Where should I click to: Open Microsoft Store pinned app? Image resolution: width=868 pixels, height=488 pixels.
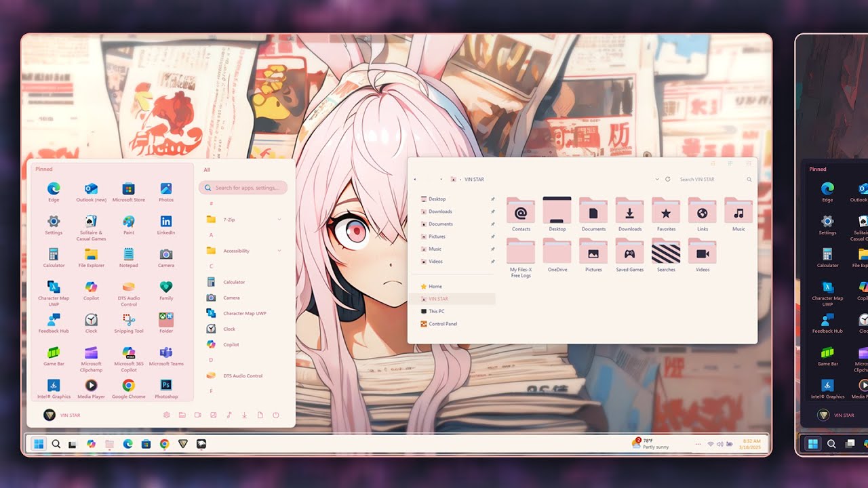click(x=128, y=191)
